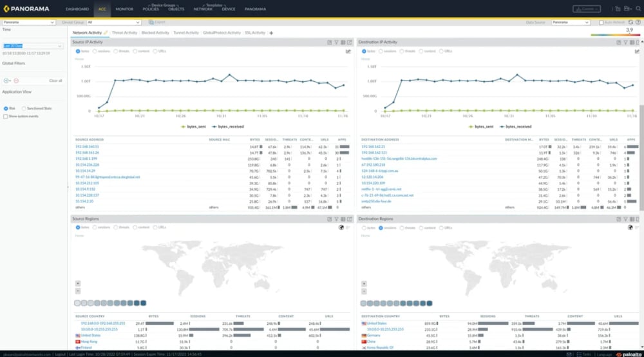Click the globe map view icon in Source Regions
The image size is (644, 357).
(340, 227)
